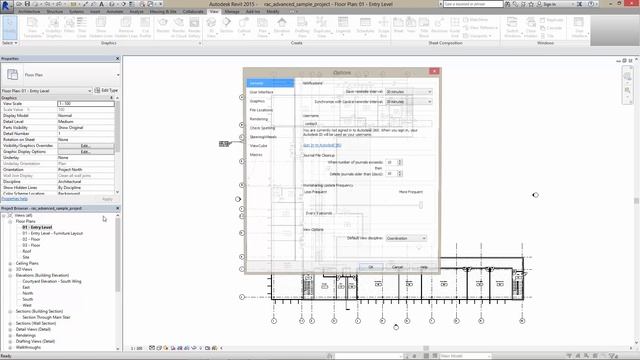Click the Text tool in quick access toolbar
This screenshot has width=640, height=360.
102,4
